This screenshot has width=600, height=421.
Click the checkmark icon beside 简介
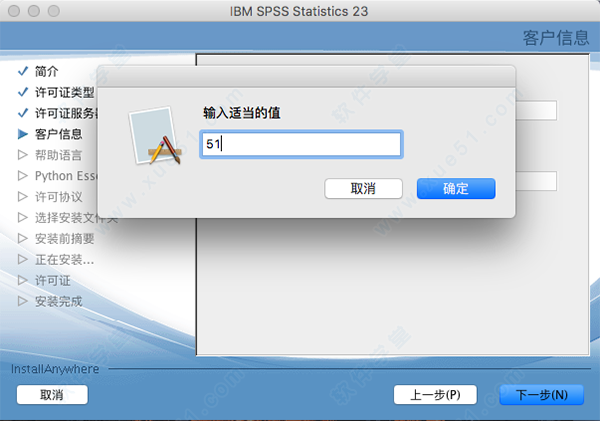click(x=23, y=71)
